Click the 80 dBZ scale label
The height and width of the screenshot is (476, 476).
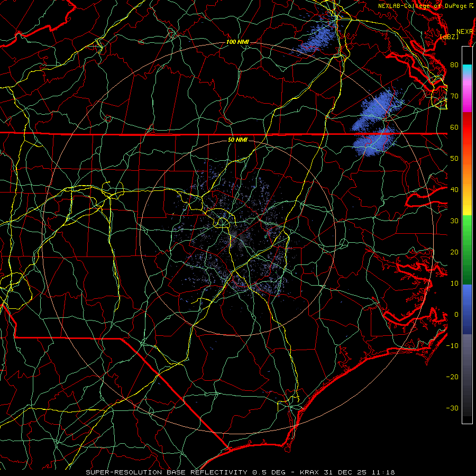tap(454, 65)
